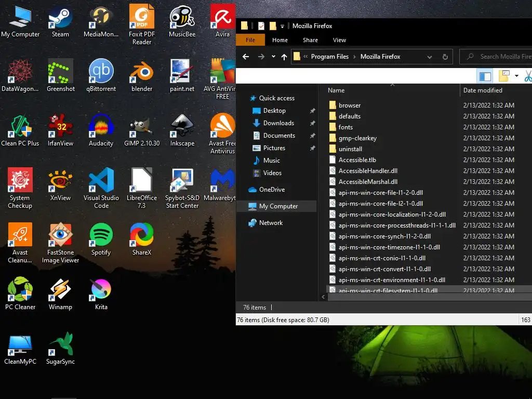Select the blender desktop icon
Viewport: 532px width, 399px height.
(141, 76)
